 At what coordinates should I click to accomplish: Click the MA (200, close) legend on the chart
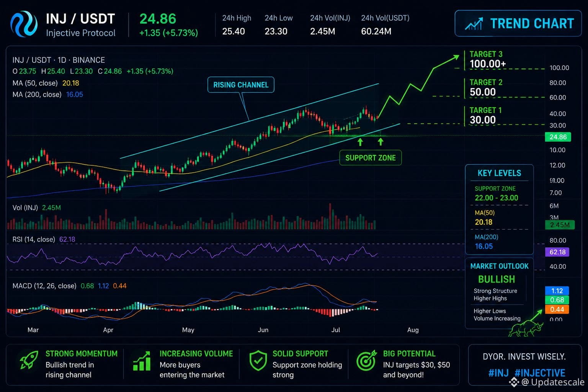pyautogui.click(x=47, y=95)
